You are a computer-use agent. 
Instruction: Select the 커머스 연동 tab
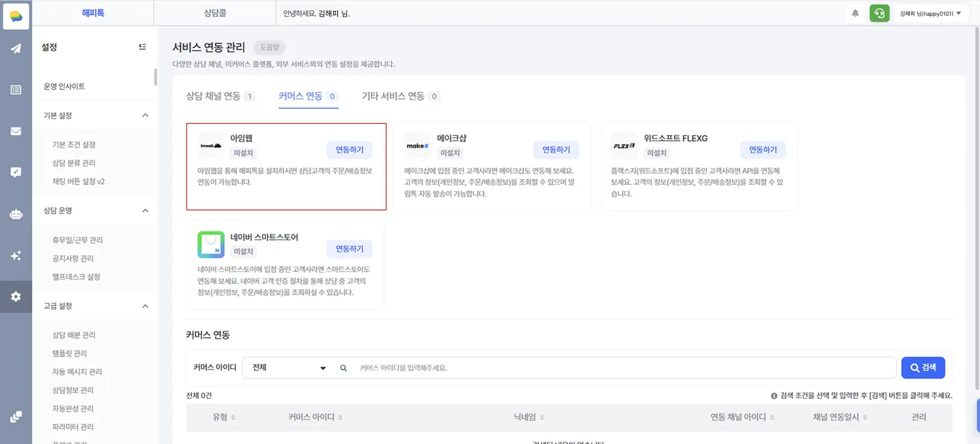coord(309,96)
